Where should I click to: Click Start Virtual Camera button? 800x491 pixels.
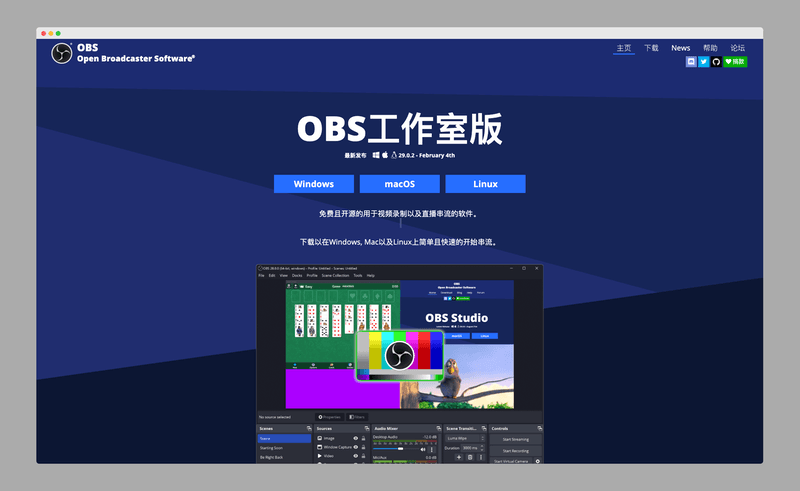[x=511, y=461]
